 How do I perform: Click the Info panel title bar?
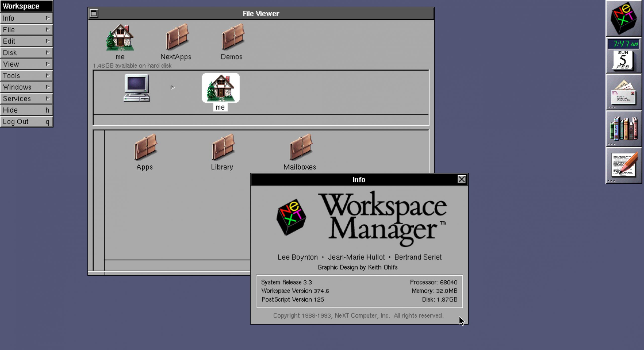[359, 179]
